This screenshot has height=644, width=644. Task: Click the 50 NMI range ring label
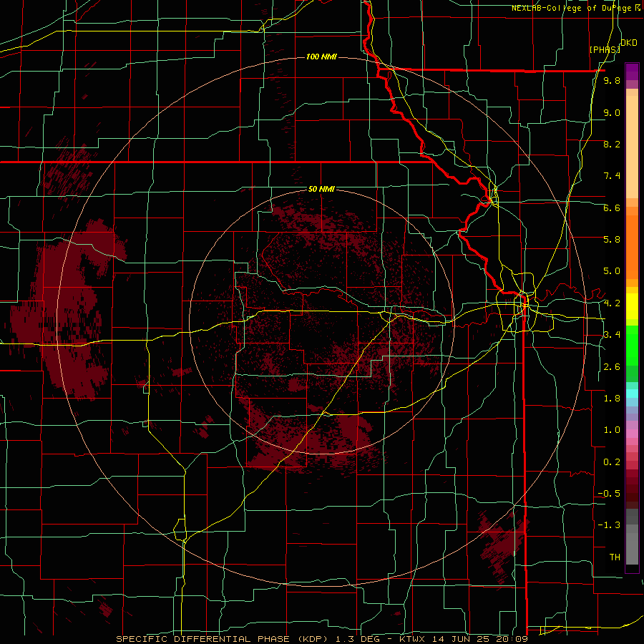tap(321, 189)
